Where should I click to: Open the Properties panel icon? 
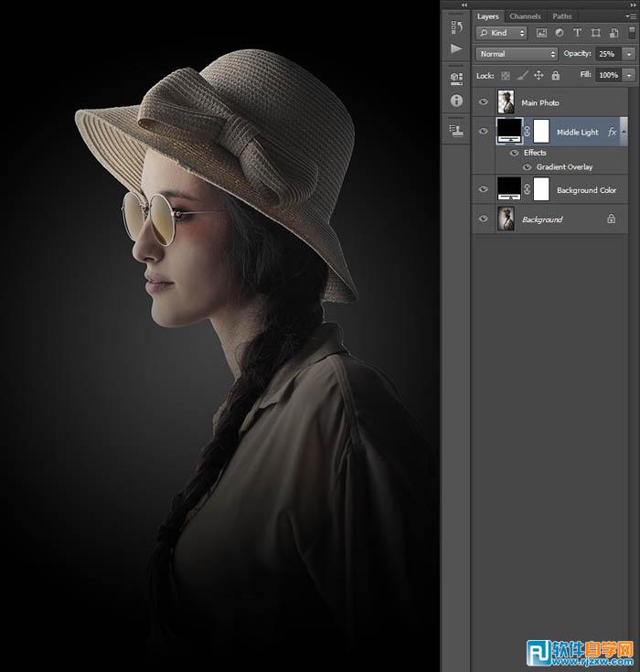[x=455, y=79]
